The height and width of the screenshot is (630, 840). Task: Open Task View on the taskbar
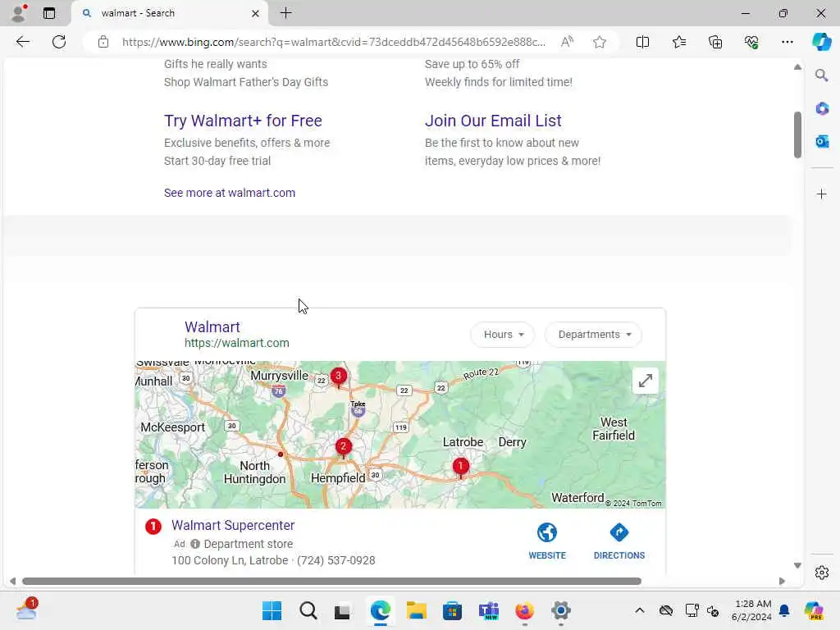coord(342,610)
